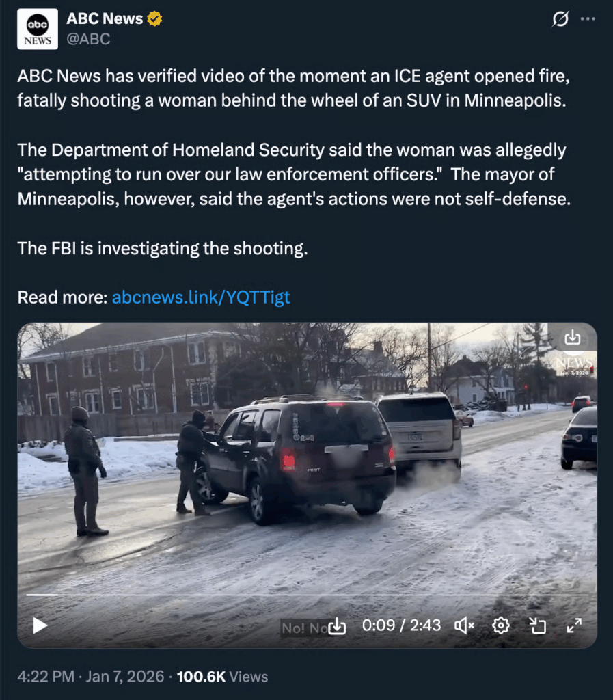Open video settings gear

point(500,625)
